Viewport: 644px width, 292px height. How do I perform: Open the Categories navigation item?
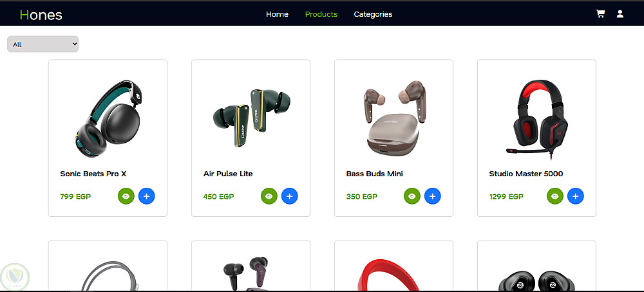(373, 14)
